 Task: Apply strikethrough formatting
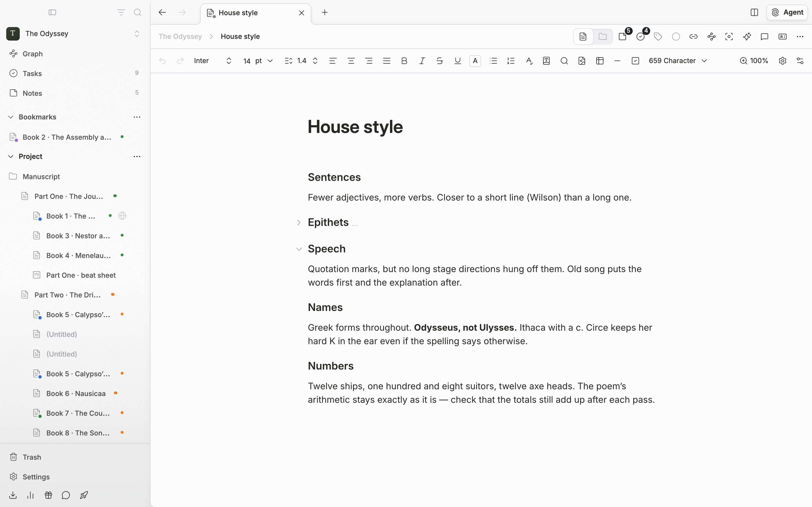click(x=440, y=61)
